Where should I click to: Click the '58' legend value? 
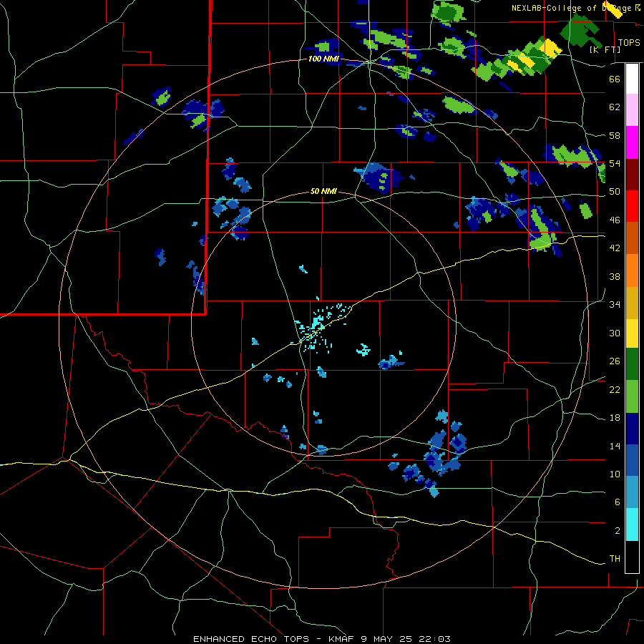(615, 135)
